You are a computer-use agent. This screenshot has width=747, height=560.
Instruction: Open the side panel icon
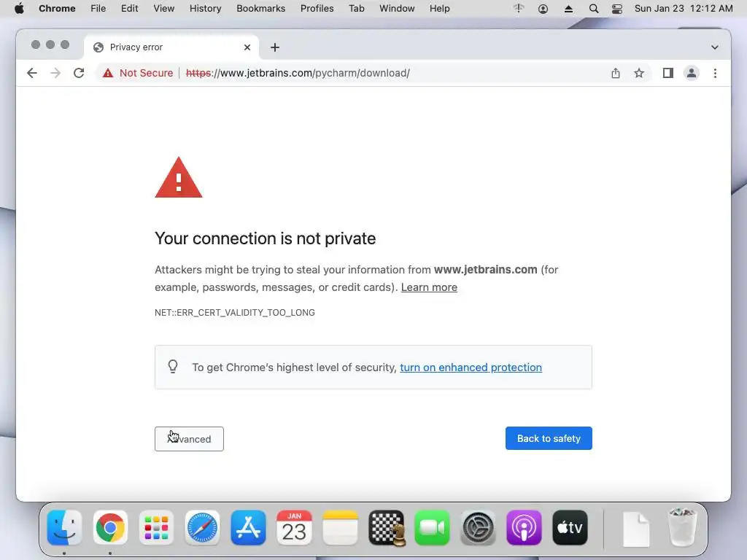coord(668,73)
